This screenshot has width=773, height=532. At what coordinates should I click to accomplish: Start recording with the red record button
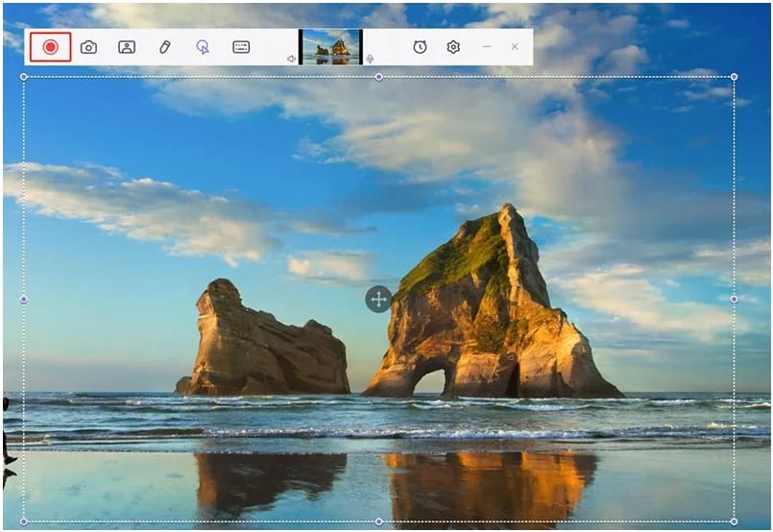click(x=50, y=46)
